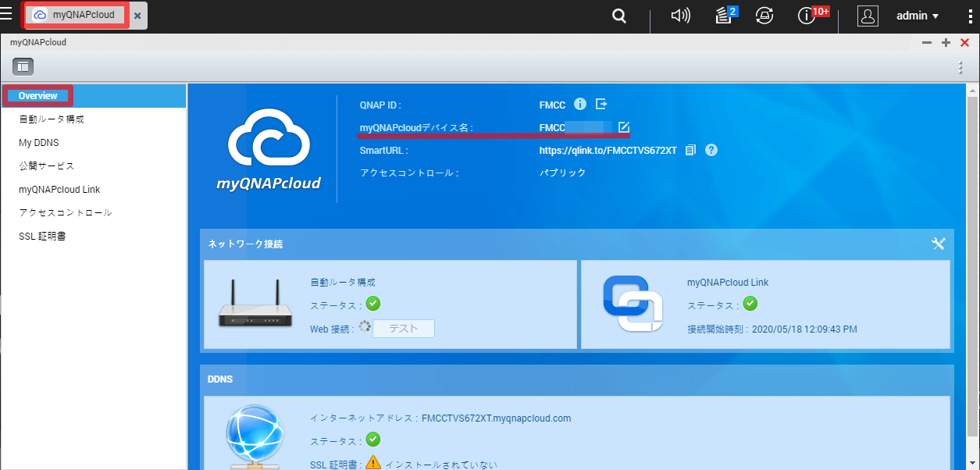Open My DDNS in the sidebar
980x470 pixels.
(94, 143)
